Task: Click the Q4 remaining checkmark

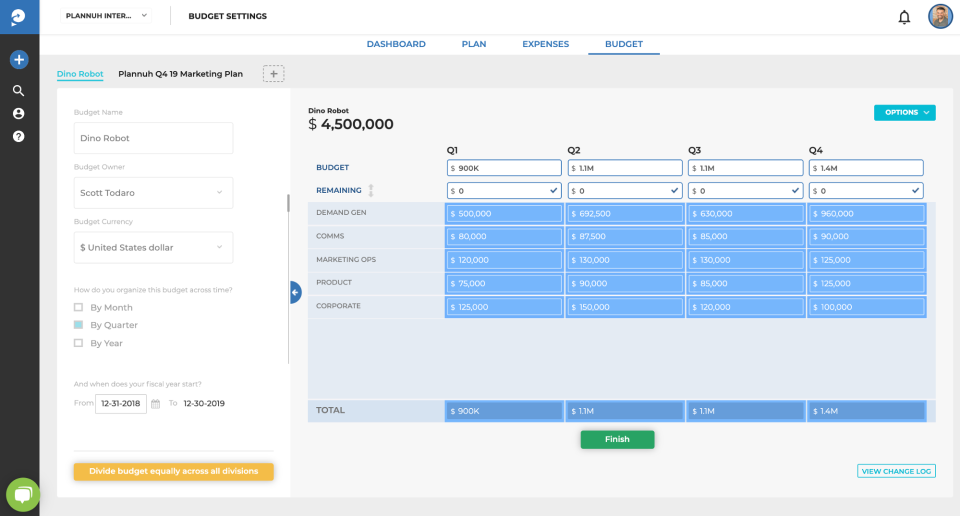Action: (915, 190)
